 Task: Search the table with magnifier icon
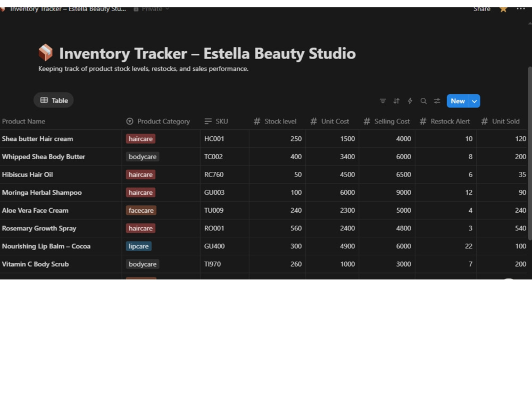(x=423, y=101)
